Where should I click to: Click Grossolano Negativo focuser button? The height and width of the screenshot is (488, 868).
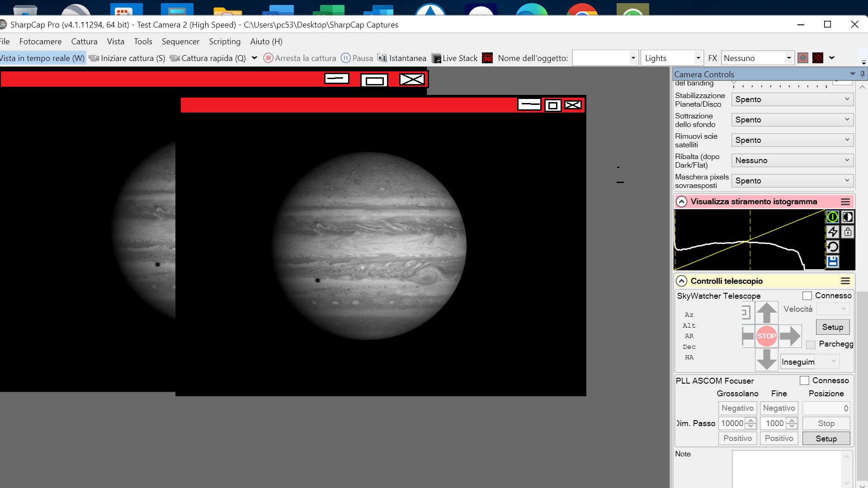(x=737, y=408)
